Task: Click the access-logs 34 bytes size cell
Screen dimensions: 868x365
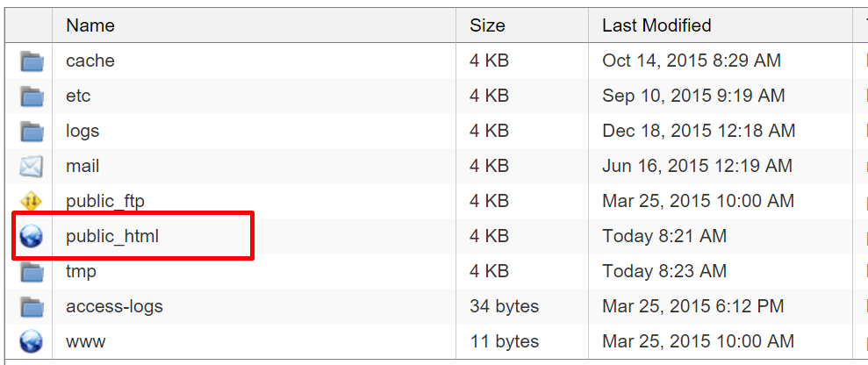Action: [x=504, y=306]
